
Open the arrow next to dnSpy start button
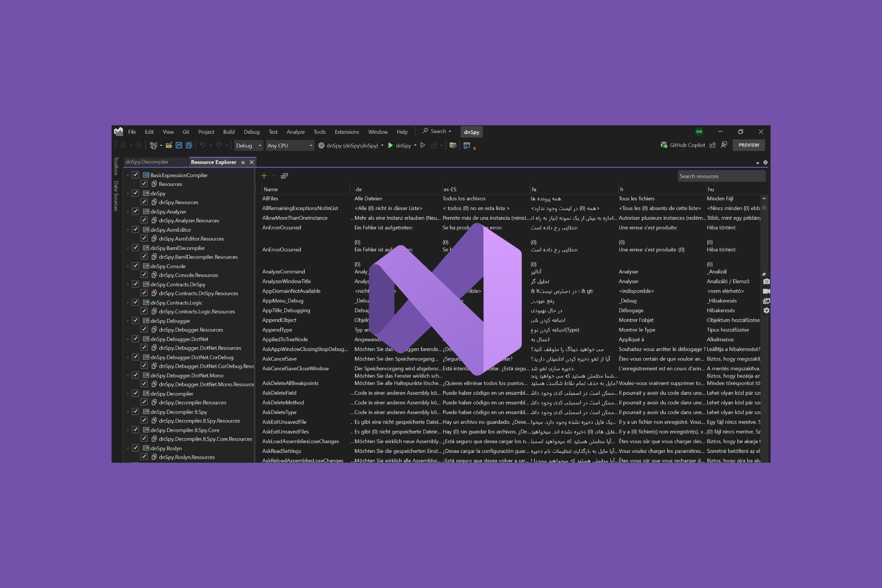(415, 146)
